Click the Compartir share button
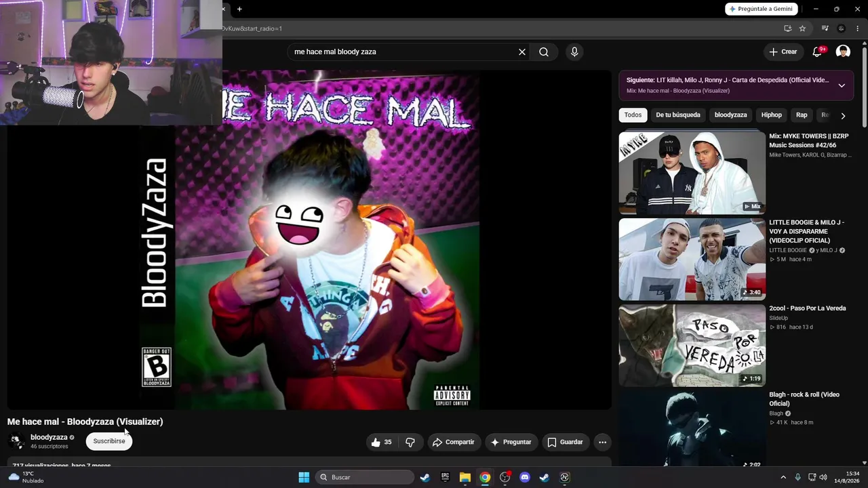Image resolution: width=868 pixels, height=488 pixels. pos(453,442)
